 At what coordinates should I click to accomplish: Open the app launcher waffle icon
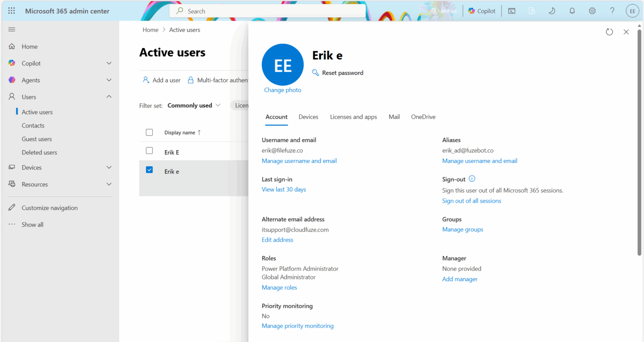[x=12, y=11]
